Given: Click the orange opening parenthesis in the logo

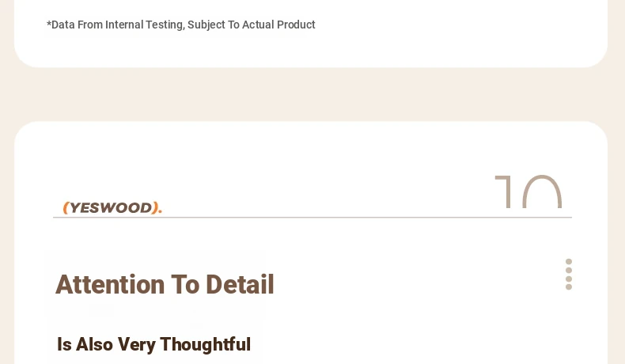Looking at the screenshot, I should click(x=66, y=207).
